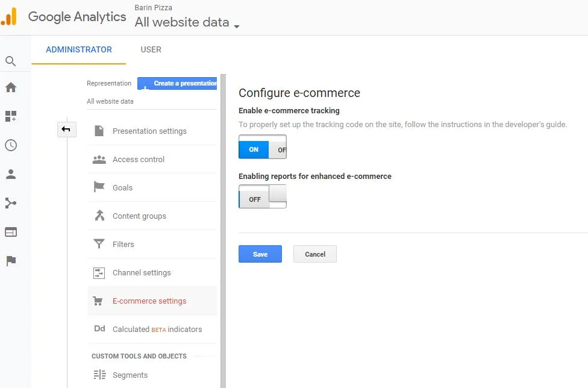Click the people icon for Access control
This screenshot has height=388, width=588.
99,159
